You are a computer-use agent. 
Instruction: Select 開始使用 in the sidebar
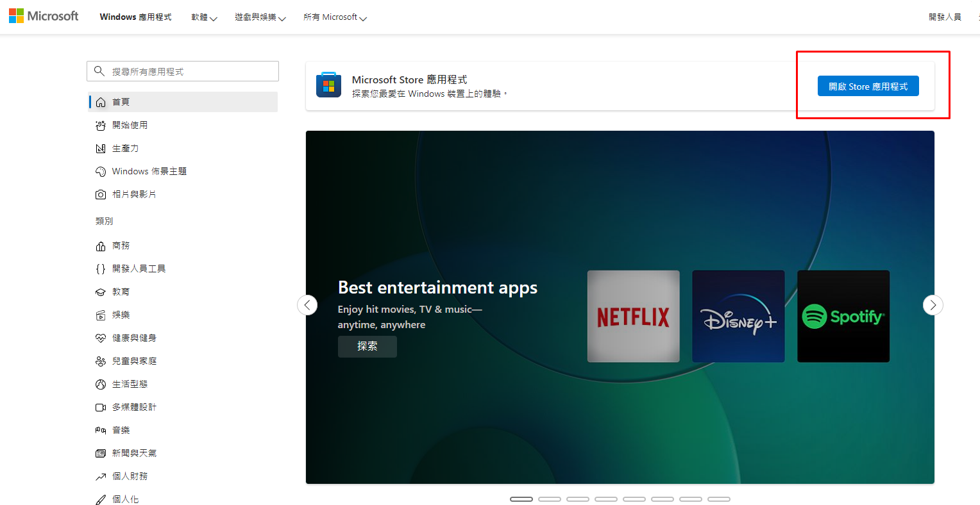(x=183, y=125)
